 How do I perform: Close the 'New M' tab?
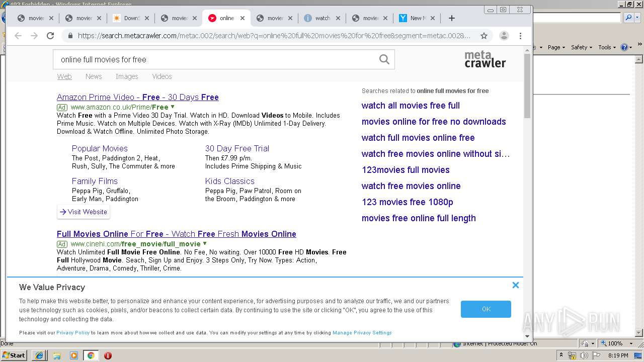(433, 18)
